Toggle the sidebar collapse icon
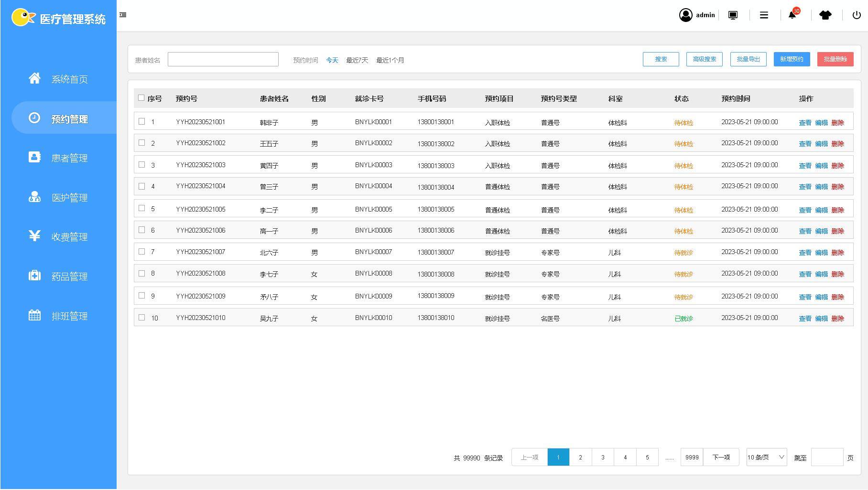Viewport: 868px width, 490px height. point(123,15)
